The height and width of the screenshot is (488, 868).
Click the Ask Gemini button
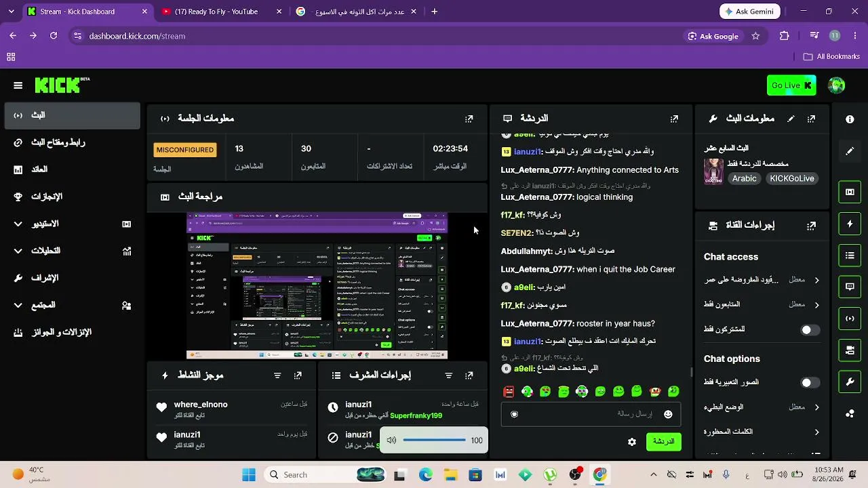tap(750, 12)
